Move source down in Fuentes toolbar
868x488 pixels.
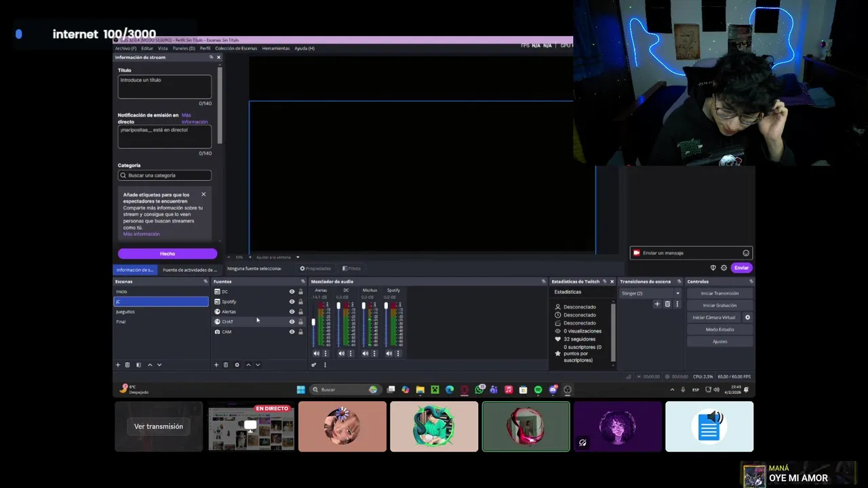tap(258, 365)
